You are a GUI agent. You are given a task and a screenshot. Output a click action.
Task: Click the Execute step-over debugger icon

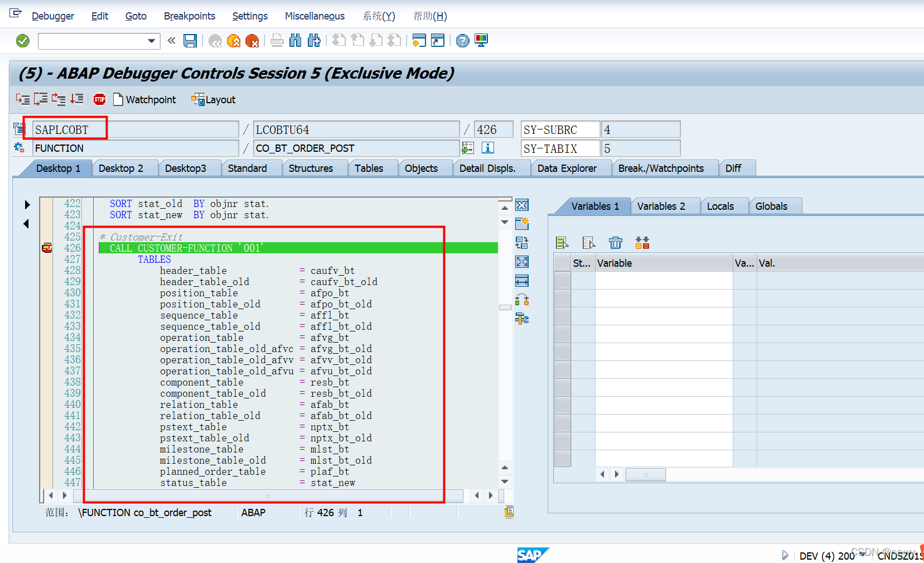(x=41, y=99)
